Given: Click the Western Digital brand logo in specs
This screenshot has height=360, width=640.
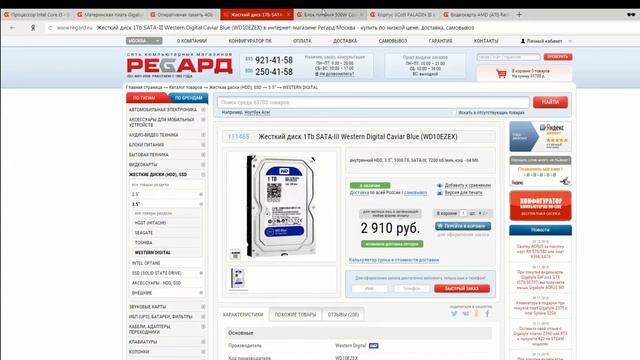Looking at the screenshot, I should (373, 346).
